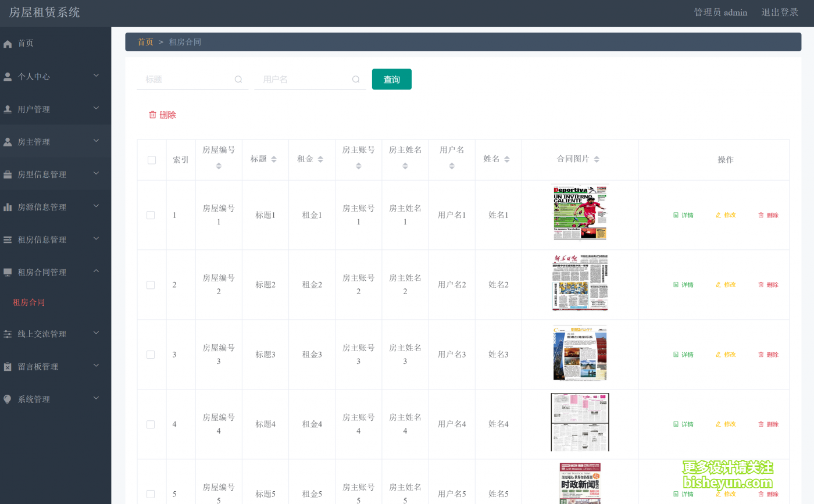Select the 租房合同 submenu item
The width and height of the screenshot is (814, 504).
click(x=28, y=302)
